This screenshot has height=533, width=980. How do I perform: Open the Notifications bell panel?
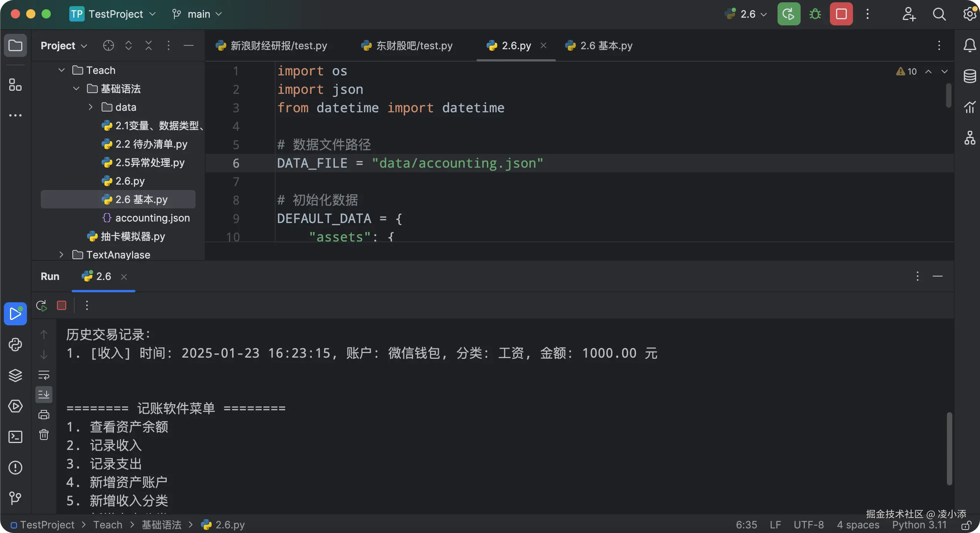pyautogui.click(x=970, y=46)
